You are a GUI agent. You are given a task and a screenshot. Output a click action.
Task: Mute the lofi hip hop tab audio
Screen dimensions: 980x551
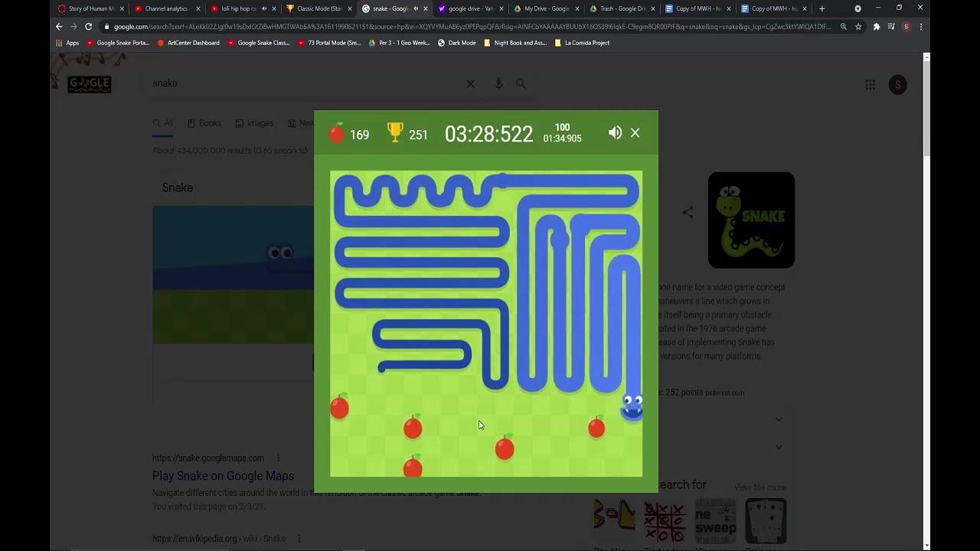coord(264,8)
